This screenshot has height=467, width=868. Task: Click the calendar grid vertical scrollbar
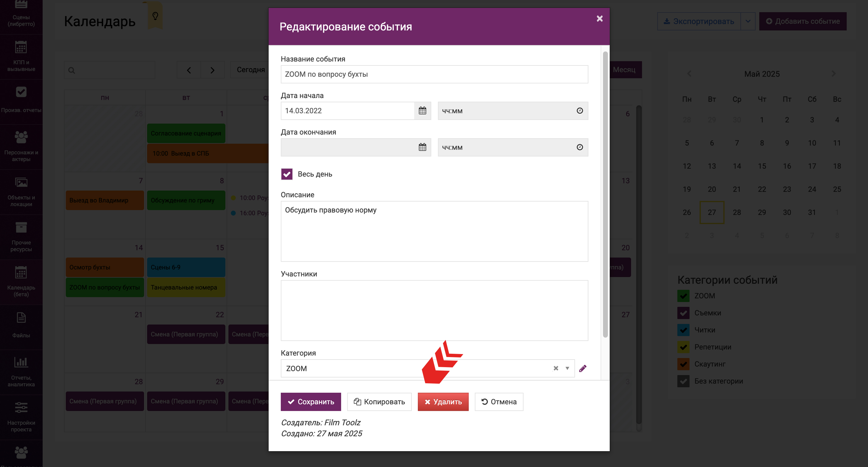tap(639, 265)
